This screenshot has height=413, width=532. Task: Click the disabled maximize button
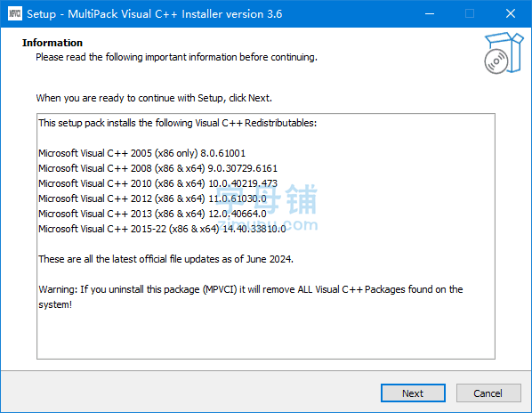470,14
